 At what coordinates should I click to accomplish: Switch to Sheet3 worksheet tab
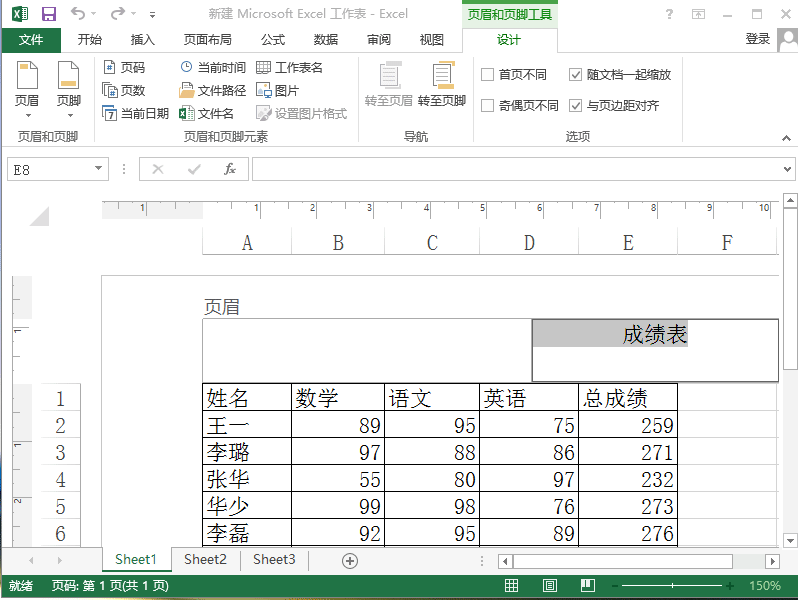[274, 560]
